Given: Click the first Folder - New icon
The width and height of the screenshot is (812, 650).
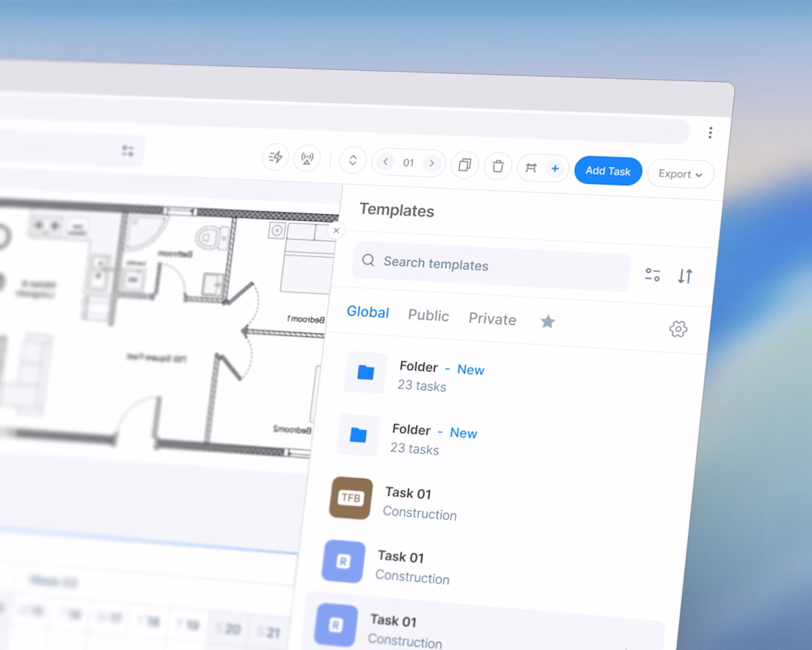Looking at the screenshot, I should tap(365, 372).
